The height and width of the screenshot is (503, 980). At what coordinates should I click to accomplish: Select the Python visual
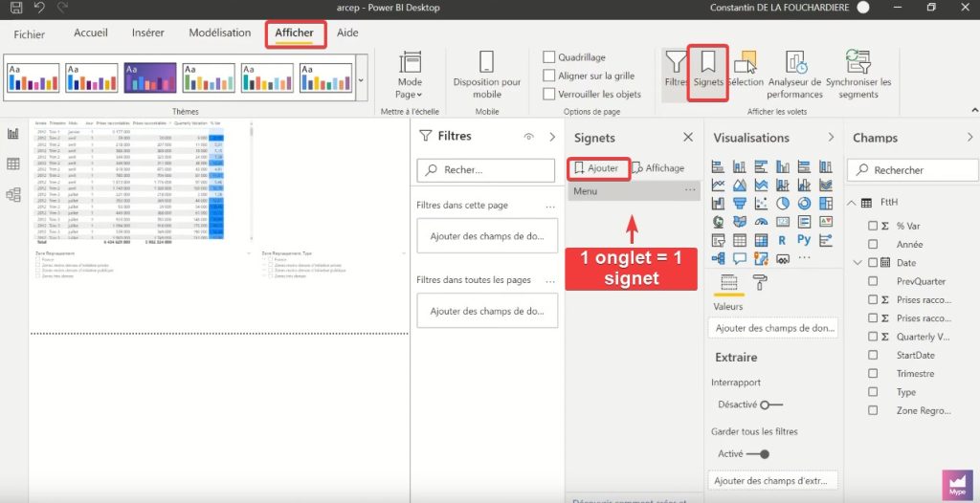click(804, 240)
